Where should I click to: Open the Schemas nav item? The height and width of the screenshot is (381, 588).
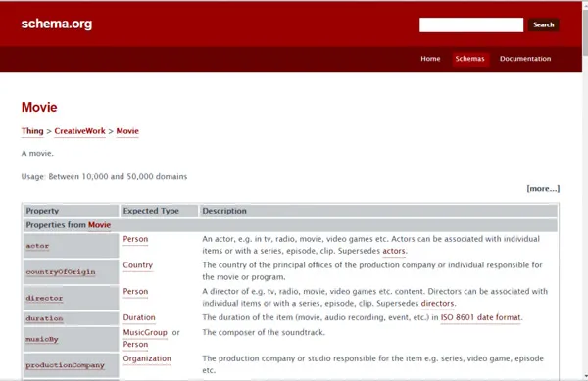tap(469, 59)
